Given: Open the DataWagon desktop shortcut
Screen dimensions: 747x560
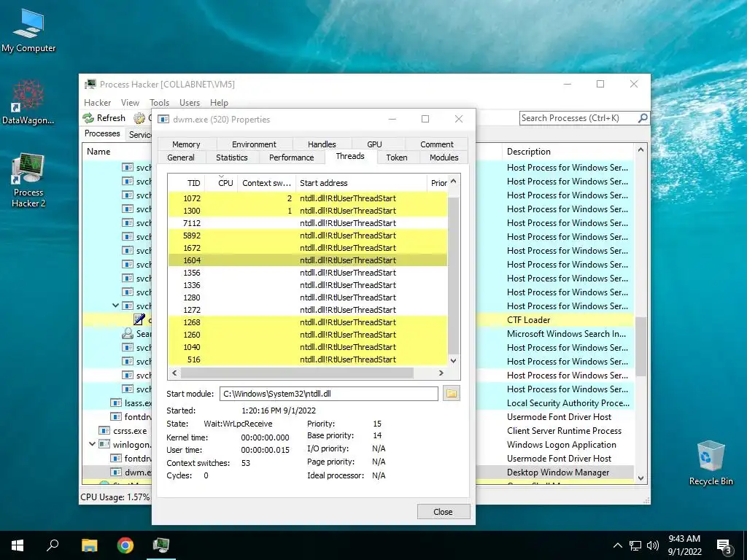Looking at the screenshot, I should click(28, 102).
